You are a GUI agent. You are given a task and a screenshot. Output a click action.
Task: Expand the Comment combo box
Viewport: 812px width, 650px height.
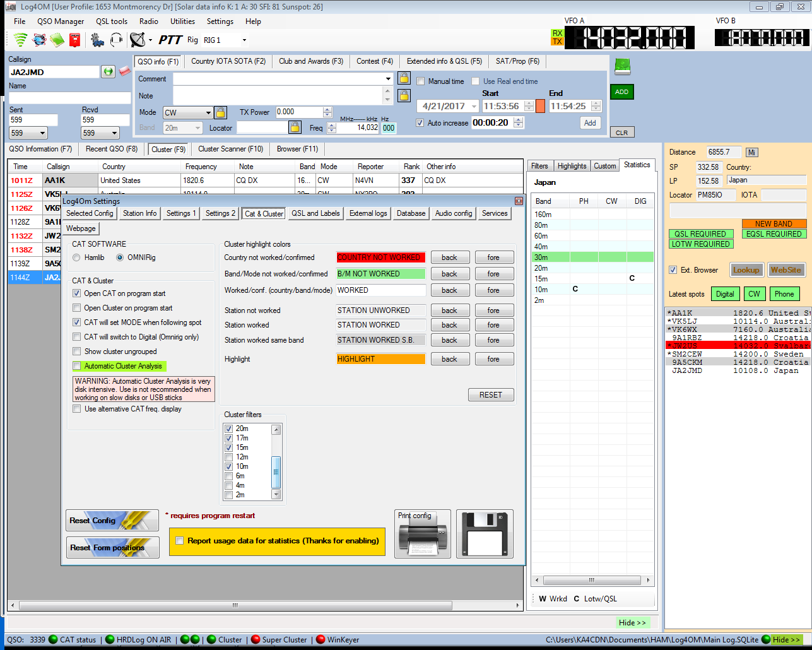click(x=388, y=79)
